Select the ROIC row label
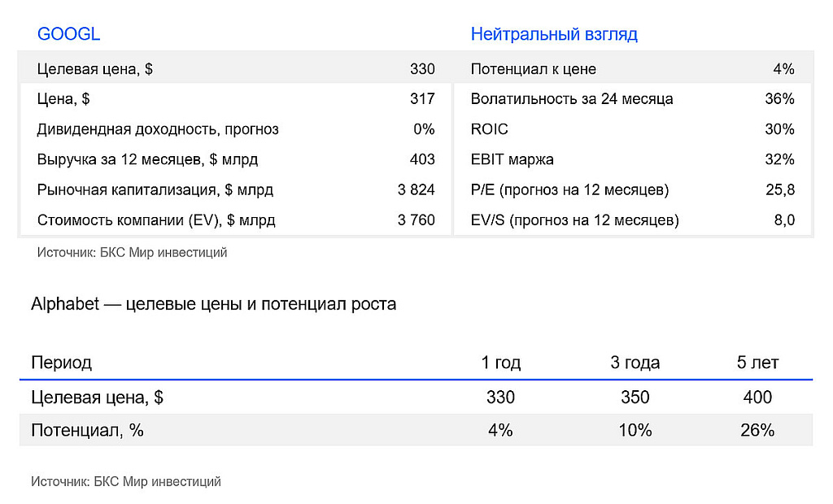 489,129
